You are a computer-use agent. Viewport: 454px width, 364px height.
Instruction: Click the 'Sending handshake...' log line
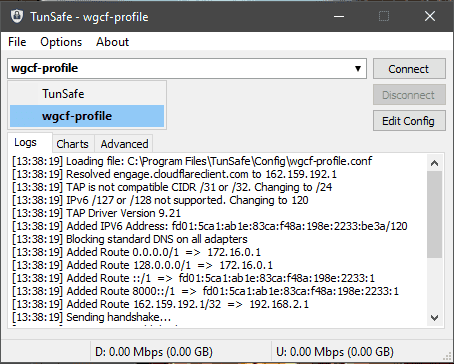point(91,317)
